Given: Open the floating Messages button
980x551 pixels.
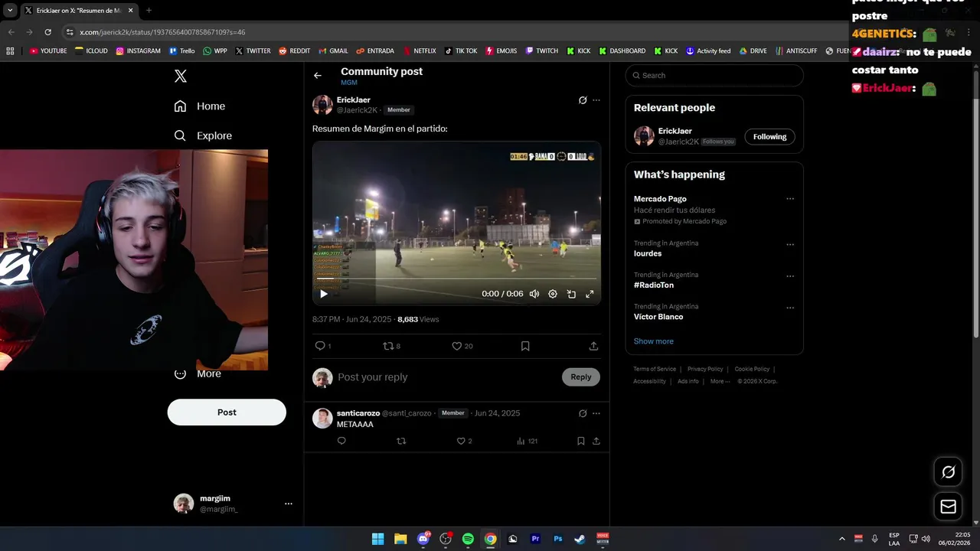Looking at the screenshot, I should (948, 507).
